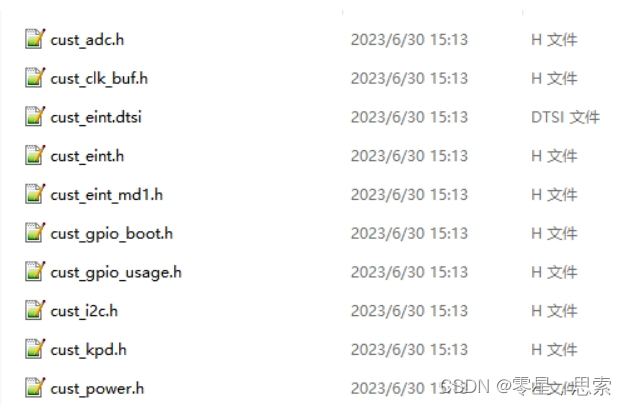This screenshot has height=405, width=626.
Task: Click the cust_eint.dtsi file icon
Action: click(x=35, y=116)
